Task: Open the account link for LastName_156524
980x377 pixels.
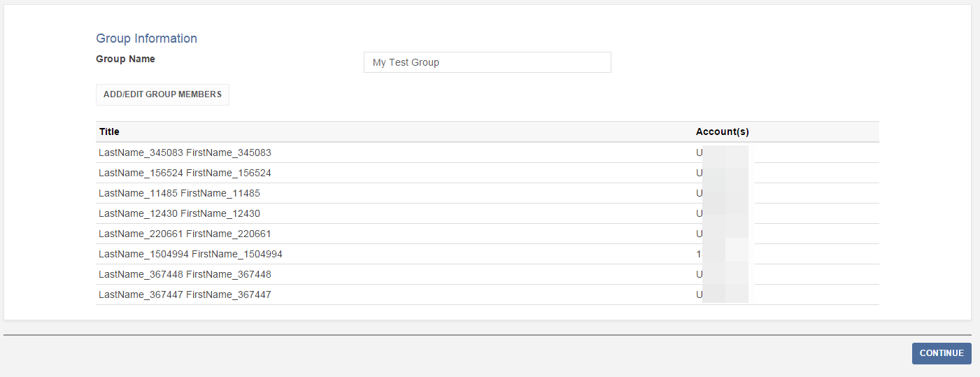Action: click(x=720, y=173)
